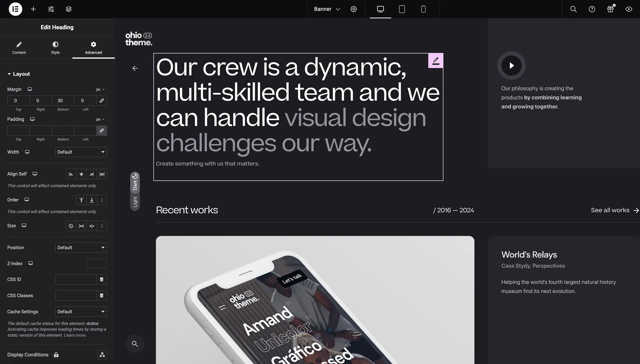
Task: Click the CSS Classes input field
Action: (76, 295)
